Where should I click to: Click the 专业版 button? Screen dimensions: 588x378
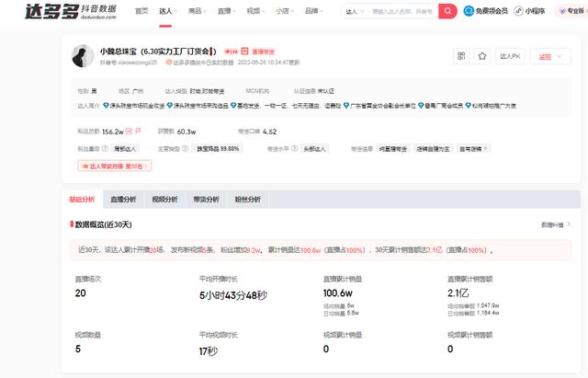coord(571,11)
